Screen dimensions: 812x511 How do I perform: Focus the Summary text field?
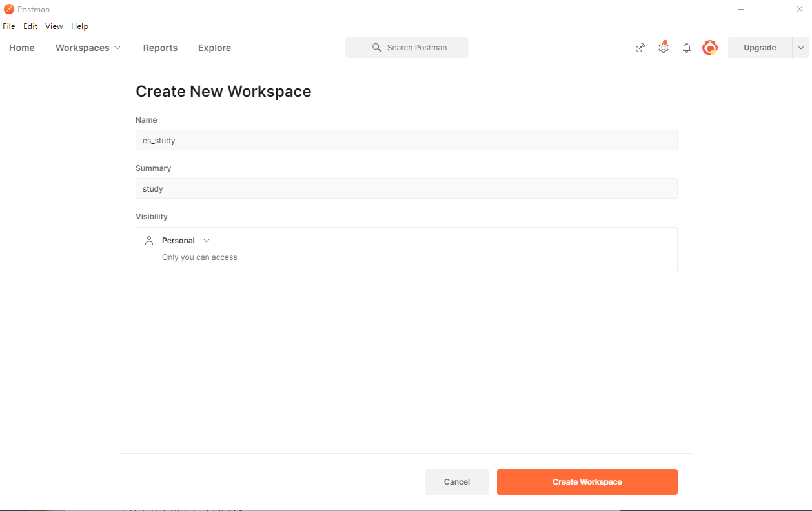pos(407,188)
